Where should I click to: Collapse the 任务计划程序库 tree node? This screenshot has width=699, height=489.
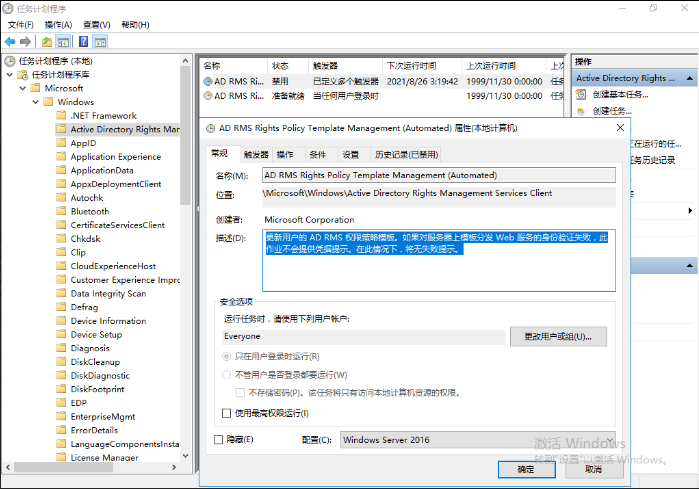pos(10,74)
